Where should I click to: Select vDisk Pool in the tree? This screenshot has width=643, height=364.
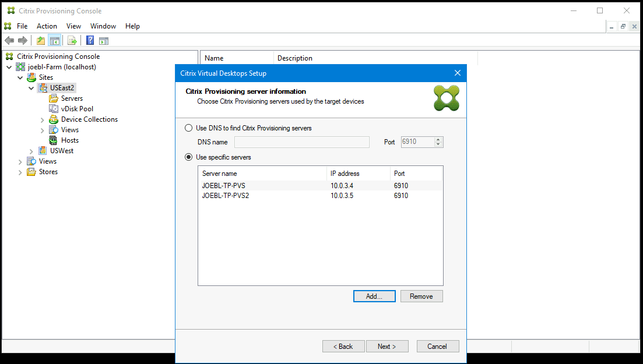[x=77, y=109]
